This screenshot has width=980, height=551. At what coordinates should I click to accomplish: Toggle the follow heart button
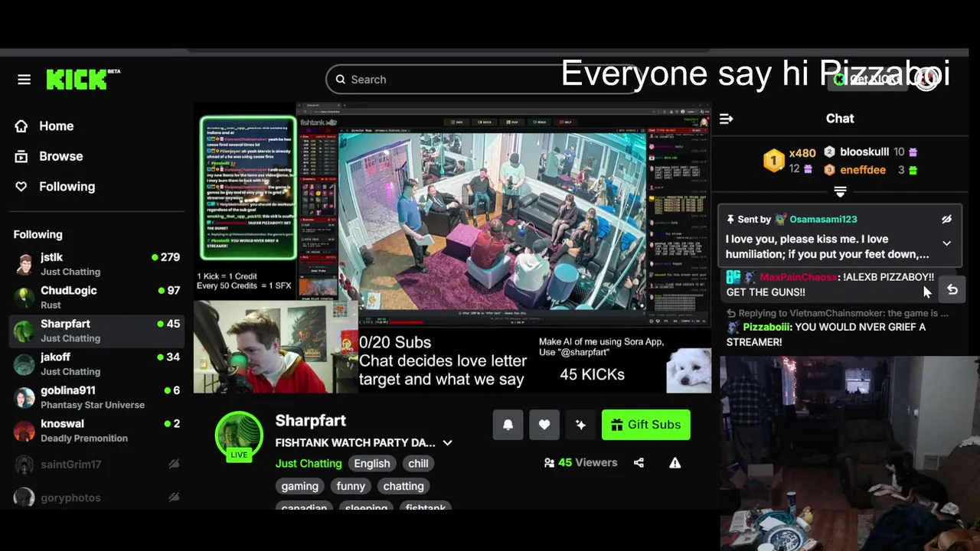544,425
